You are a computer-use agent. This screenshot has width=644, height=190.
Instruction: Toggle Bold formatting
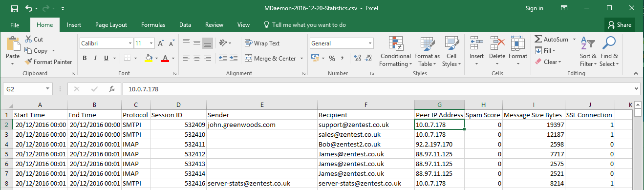pos(85,58)
